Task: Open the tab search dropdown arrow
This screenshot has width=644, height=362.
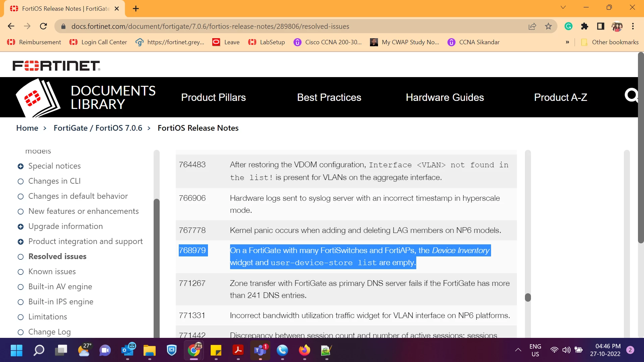Action: click(x=563, y=7)
